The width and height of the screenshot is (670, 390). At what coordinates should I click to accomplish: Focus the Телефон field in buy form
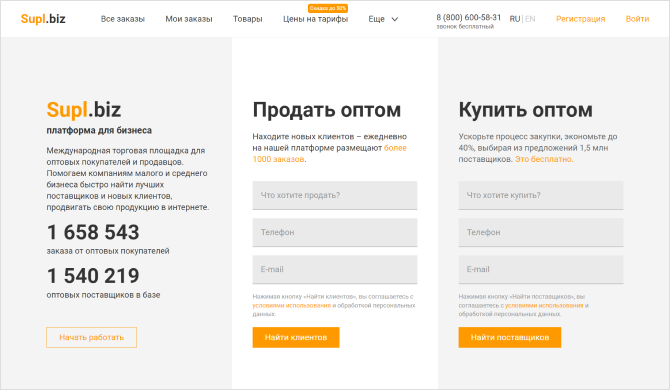541,232
